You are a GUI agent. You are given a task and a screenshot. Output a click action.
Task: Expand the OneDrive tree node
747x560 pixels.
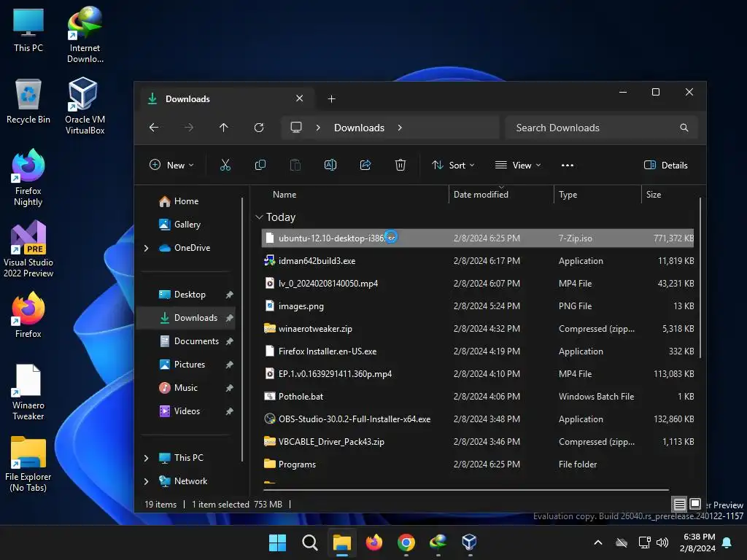[x=146, y=248]
